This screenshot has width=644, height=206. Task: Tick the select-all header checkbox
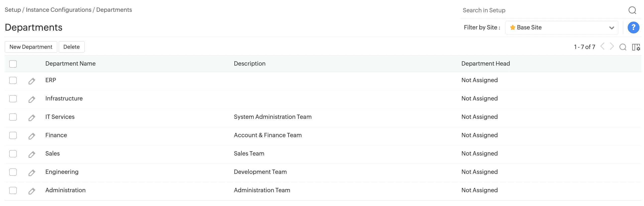(x=13, y=64)
